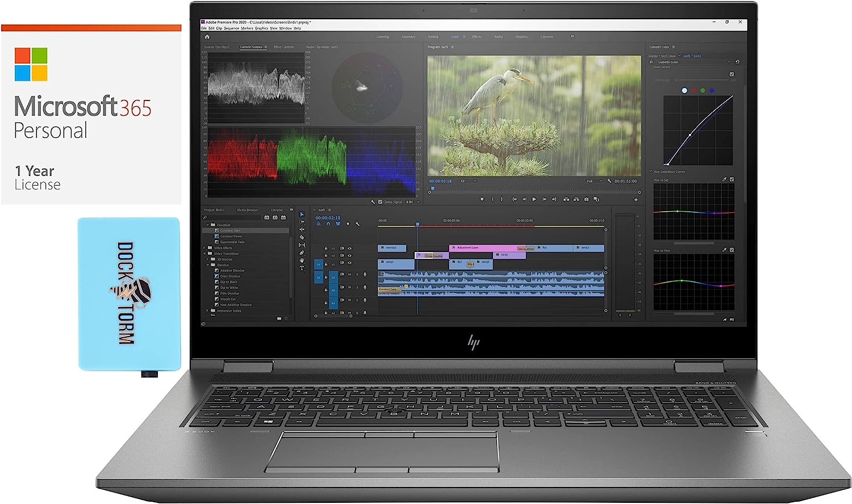This screenshot has height=504, width=852.
Task: Select the Selection tool in the timeline toolbar
Action: 302,215
